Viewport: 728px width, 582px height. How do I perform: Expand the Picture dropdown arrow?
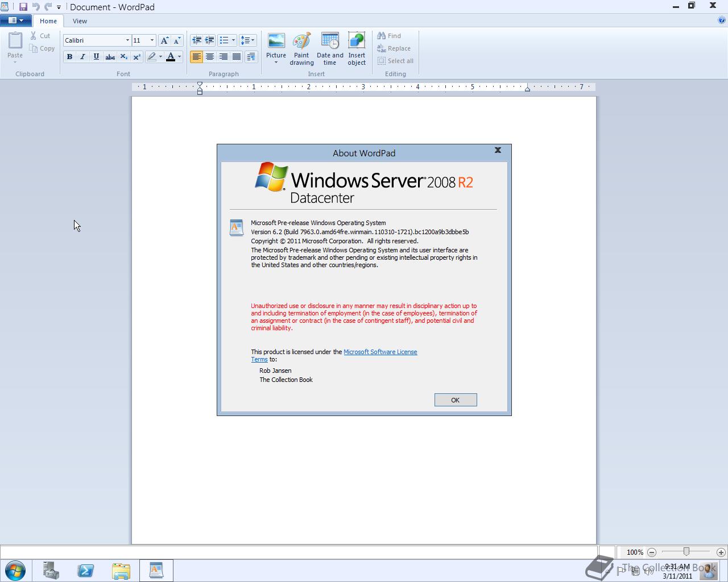pyautogui.click(x=276, y=62)
